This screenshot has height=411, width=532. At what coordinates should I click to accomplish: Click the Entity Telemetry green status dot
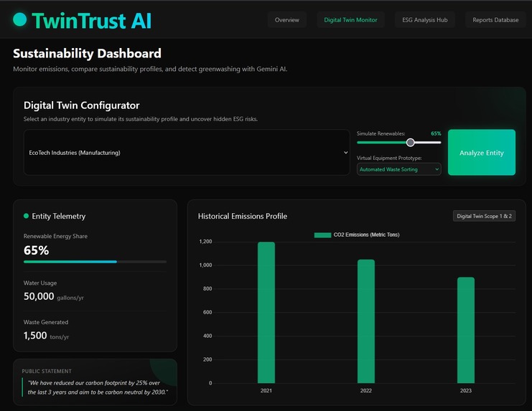tap(26, 216)
